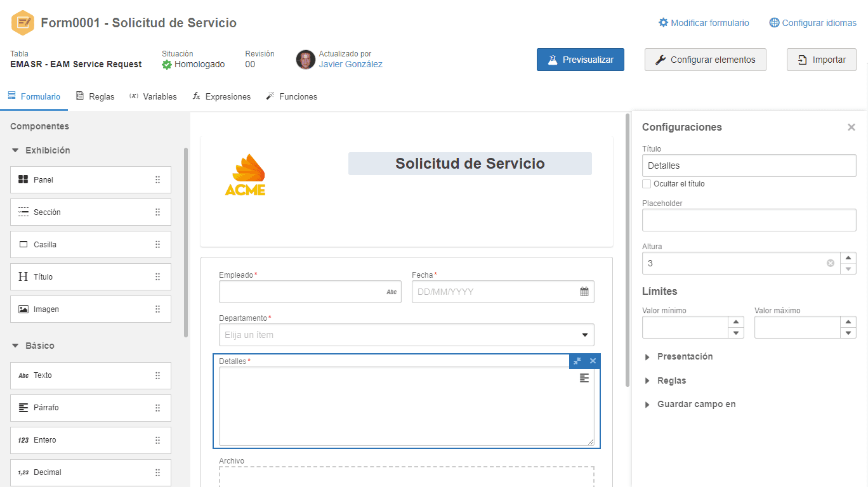The height and width of the screenshot is (487, 868).
Task: Grab the Párrafo drag handle
Action: (157, 407)
